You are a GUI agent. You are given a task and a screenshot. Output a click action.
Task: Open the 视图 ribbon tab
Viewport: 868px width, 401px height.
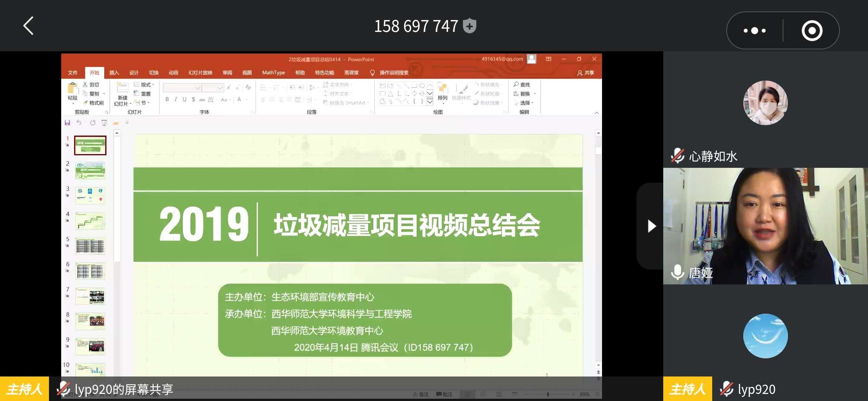[247, 73]
